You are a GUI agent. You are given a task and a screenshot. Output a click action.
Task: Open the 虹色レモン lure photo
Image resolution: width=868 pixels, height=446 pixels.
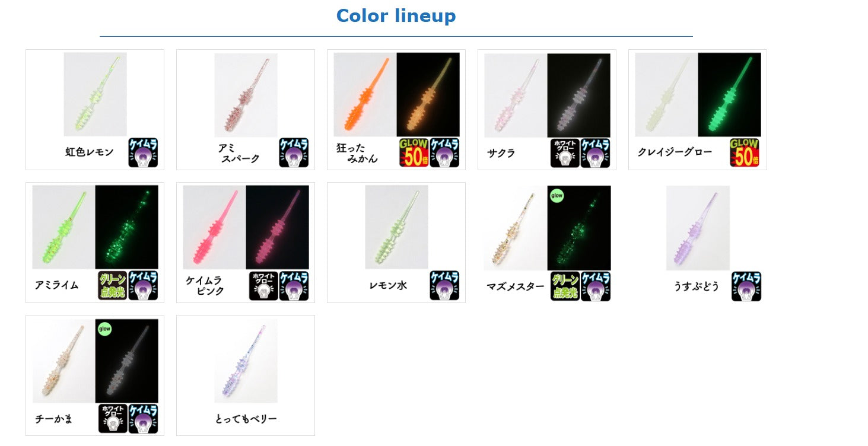click(95, 94)
